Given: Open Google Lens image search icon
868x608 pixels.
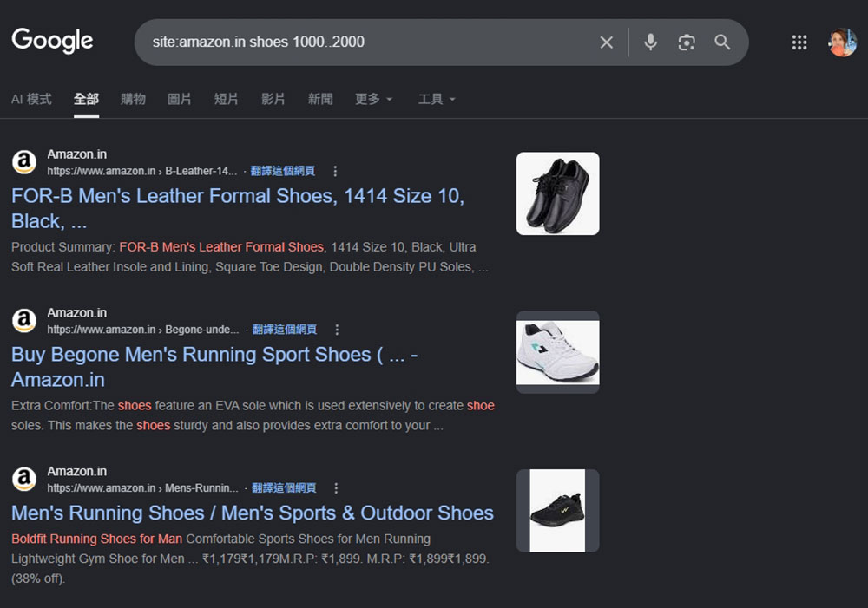Looking at the screenshot, I should tap(687, 42).
